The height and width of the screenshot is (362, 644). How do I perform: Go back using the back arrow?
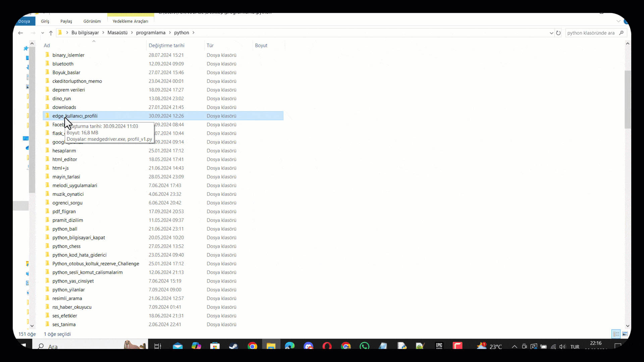[20, 33]
